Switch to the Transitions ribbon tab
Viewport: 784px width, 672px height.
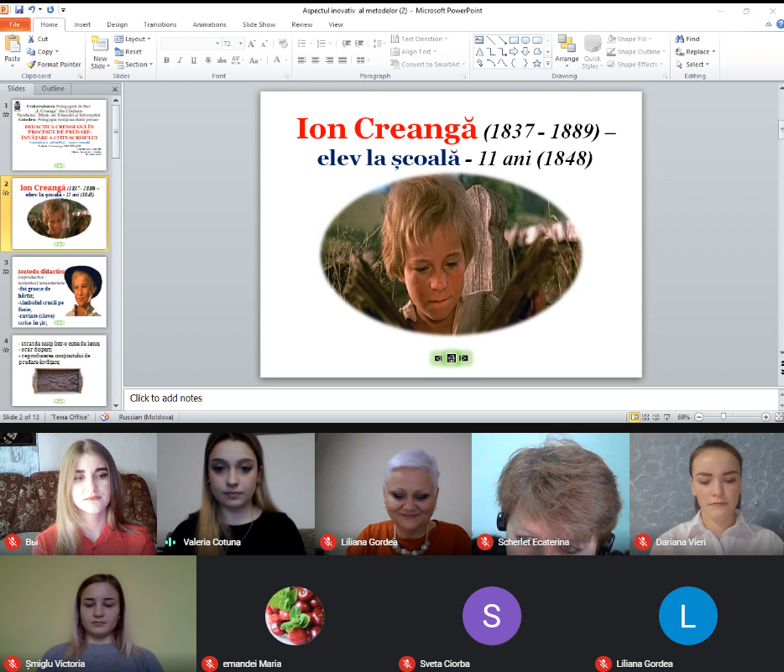[x=160, y=24]
